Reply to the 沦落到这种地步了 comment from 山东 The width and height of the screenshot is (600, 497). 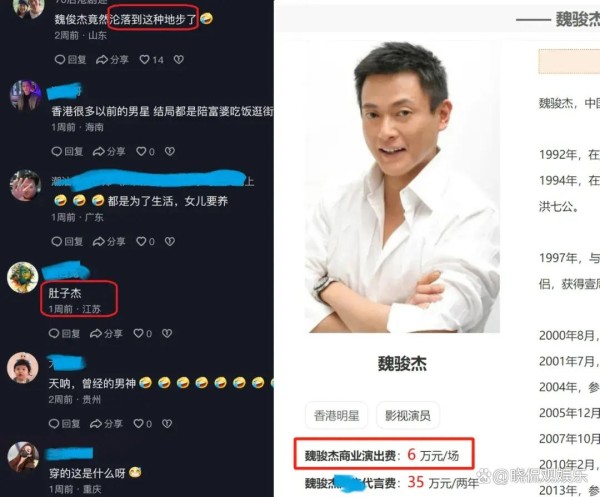[71, 60]
